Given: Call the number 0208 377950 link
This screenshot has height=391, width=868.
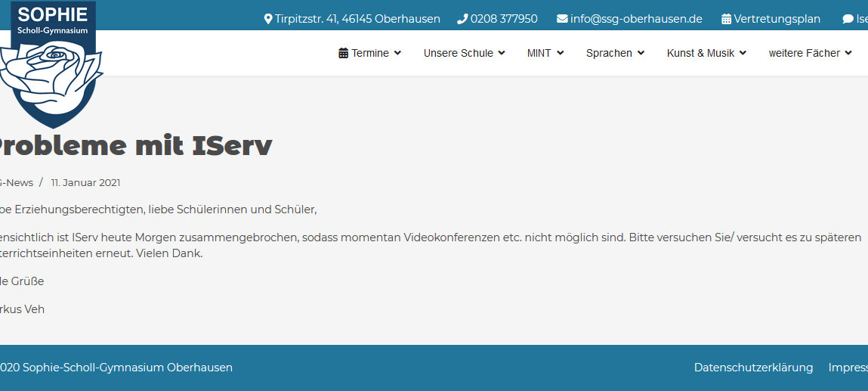Looking at the screenshot, I should click(x=504, y=19).
